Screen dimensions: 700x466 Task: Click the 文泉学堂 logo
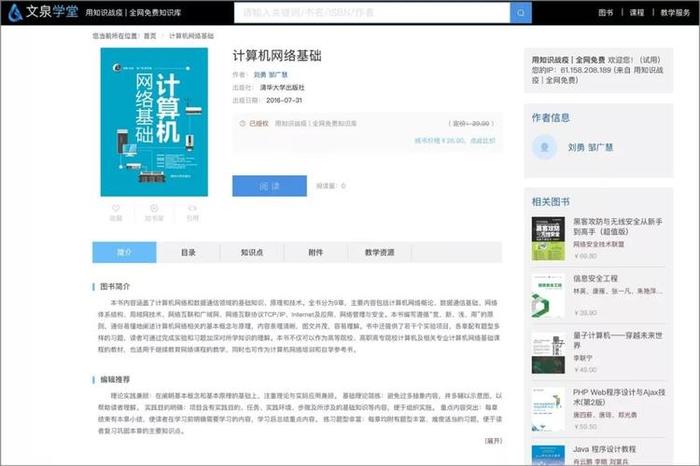(x=43, y=12)
